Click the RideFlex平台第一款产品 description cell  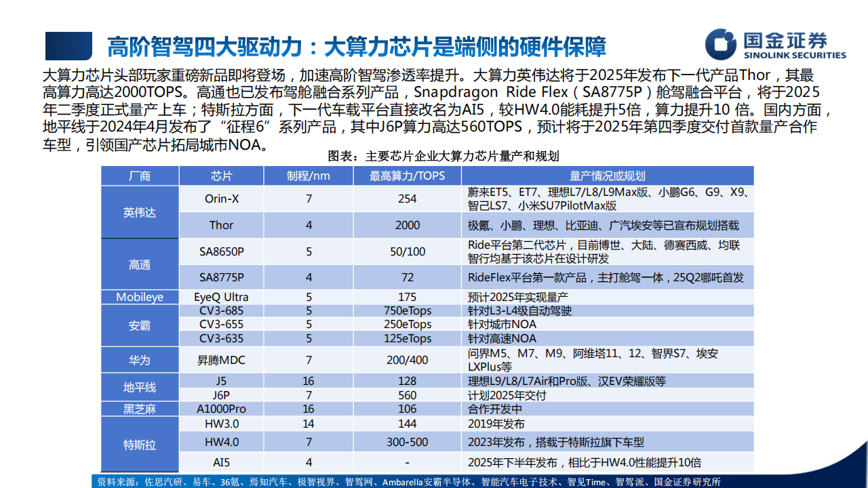pos(608,278)
